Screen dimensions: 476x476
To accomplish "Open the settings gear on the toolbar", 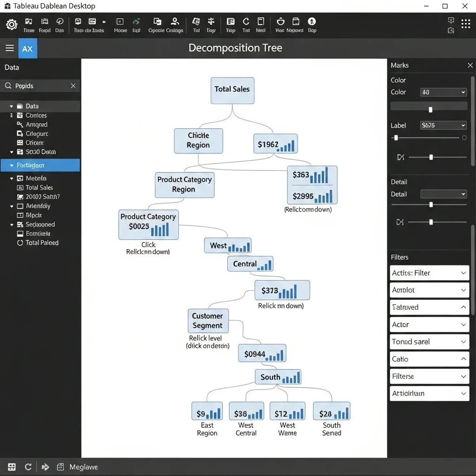I will [x=12, y=25].
